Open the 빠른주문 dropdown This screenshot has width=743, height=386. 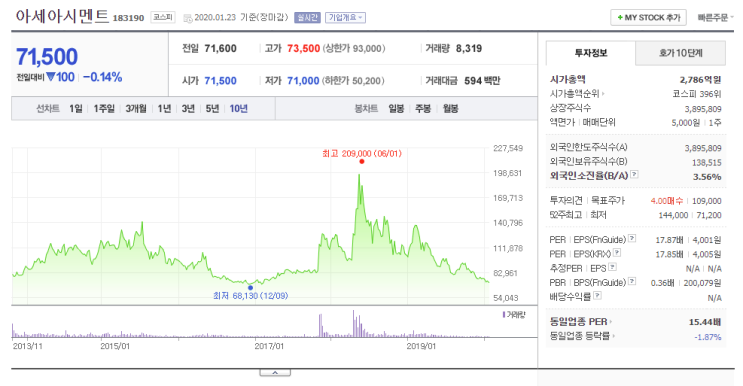click(x=715, y=18)
